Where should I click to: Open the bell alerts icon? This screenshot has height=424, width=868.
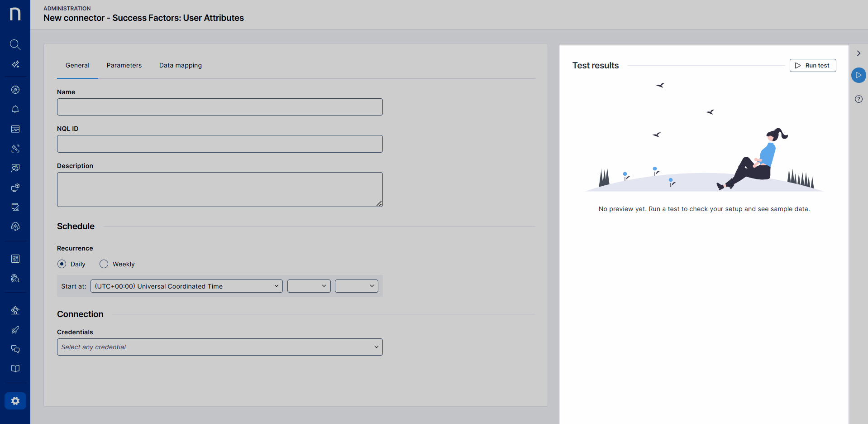click(15, 109)
